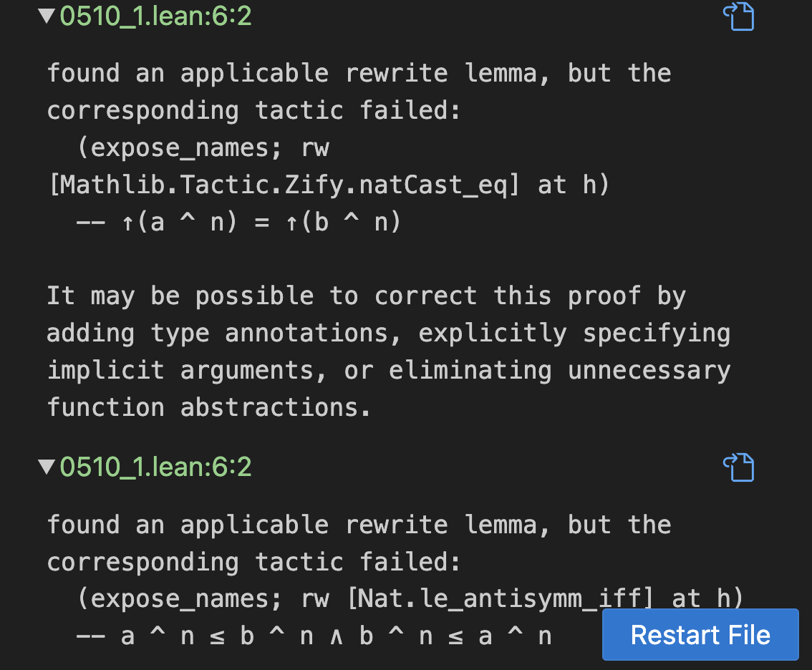
Task: Collapse the first 0510_1.lean:6:2 message
Action: pos(47,16)
